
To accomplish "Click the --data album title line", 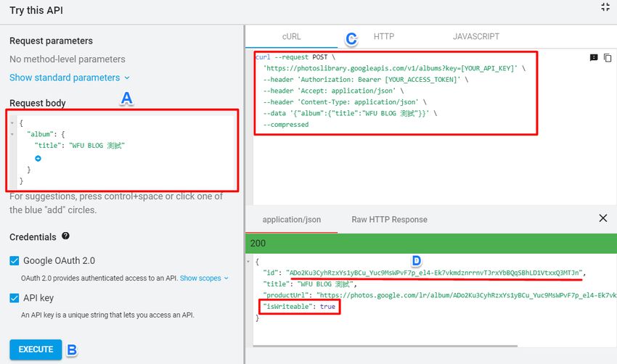I will 350,114.
